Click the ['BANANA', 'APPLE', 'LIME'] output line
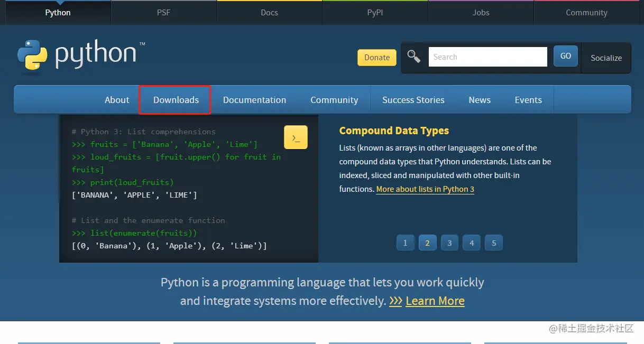 pos(134,195)
